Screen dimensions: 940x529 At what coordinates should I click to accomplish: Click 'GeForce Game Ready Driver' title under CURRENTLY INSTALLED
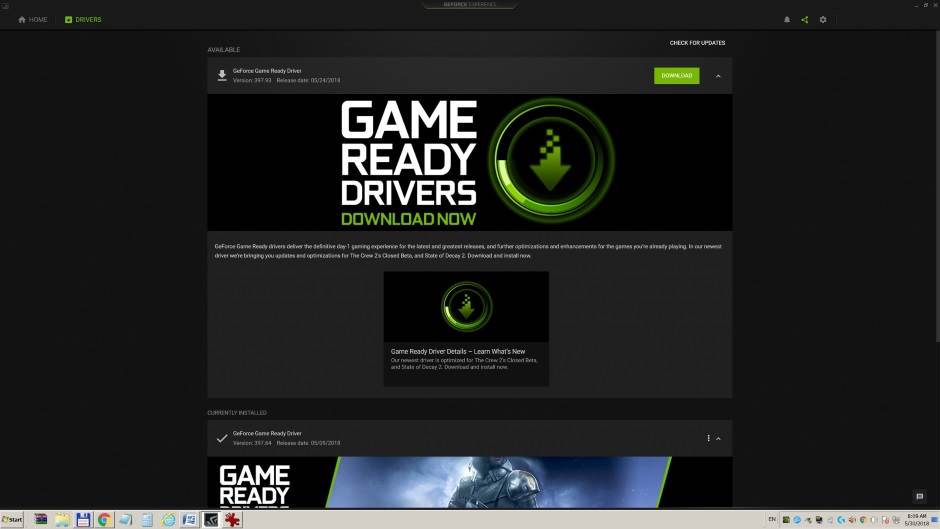(x=267, y=433)
